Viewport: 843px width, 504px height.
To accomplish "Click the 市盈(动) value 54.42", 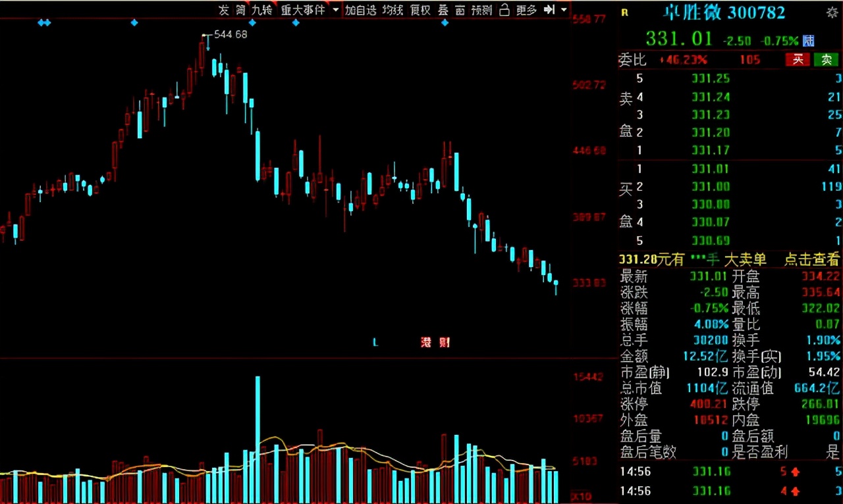I will [x=824, y=372].
